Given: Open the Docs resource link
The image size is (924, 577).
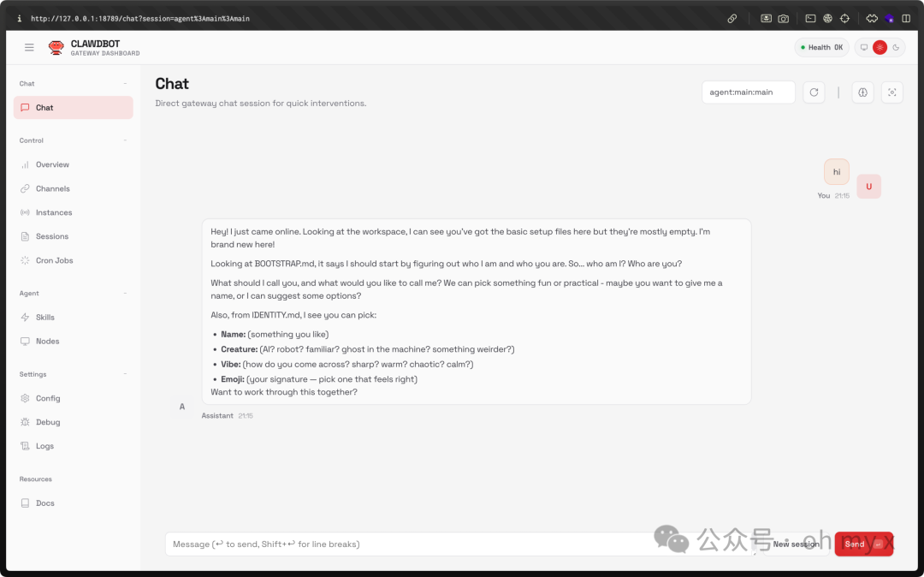Looking at the screenshot, I should pos(44,503).
